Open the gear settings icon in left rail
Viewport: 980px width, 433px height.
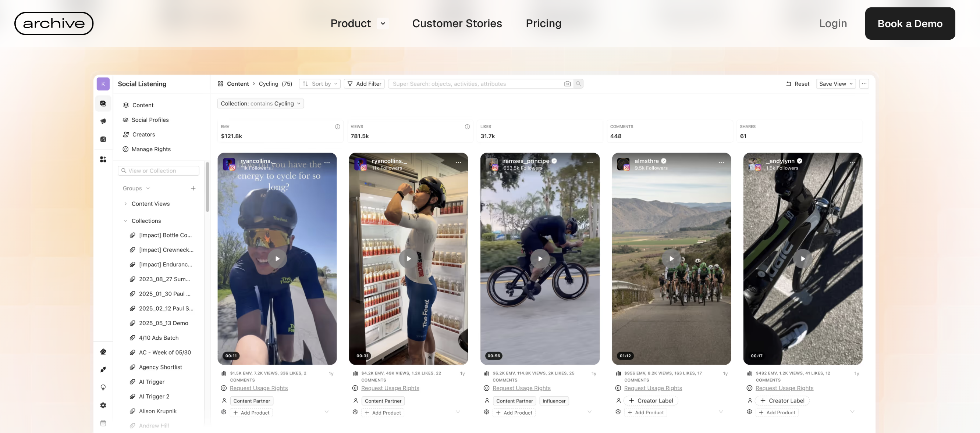pos(103,405)
